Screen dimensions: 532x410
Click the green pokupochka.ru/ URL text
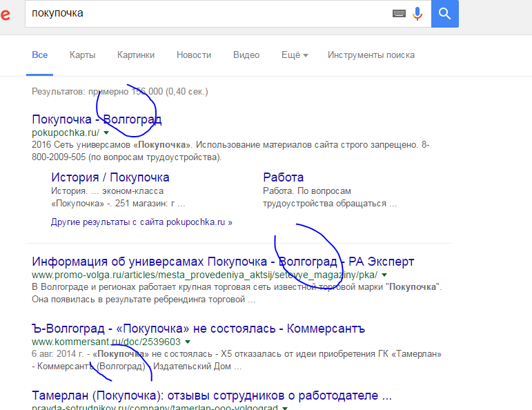tap(66, 133)
